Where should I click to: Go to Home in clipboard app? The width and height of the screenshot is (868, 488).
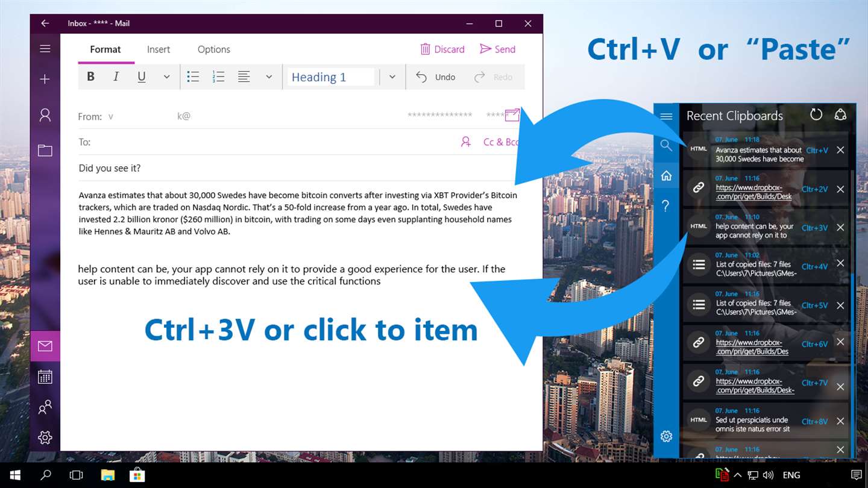pos(666,176)
